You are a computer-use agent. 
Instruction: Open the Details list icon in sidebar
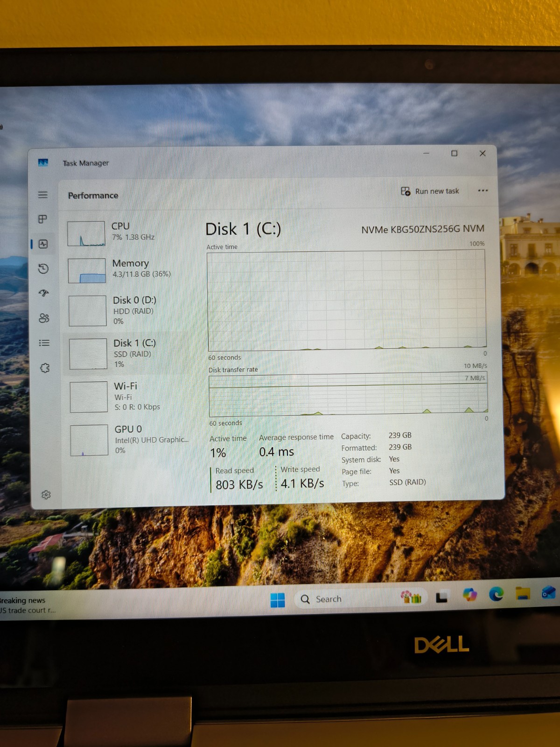point(44,343)
